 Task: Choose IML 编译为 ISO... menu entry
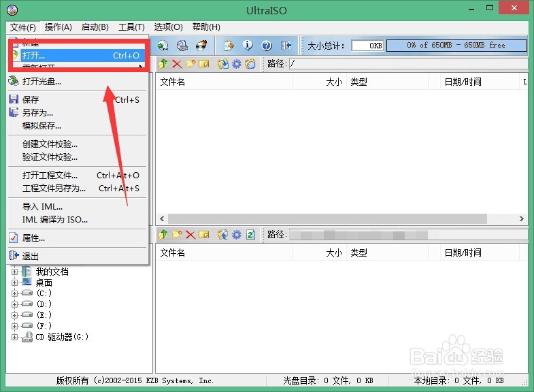(x=78, y=220)
